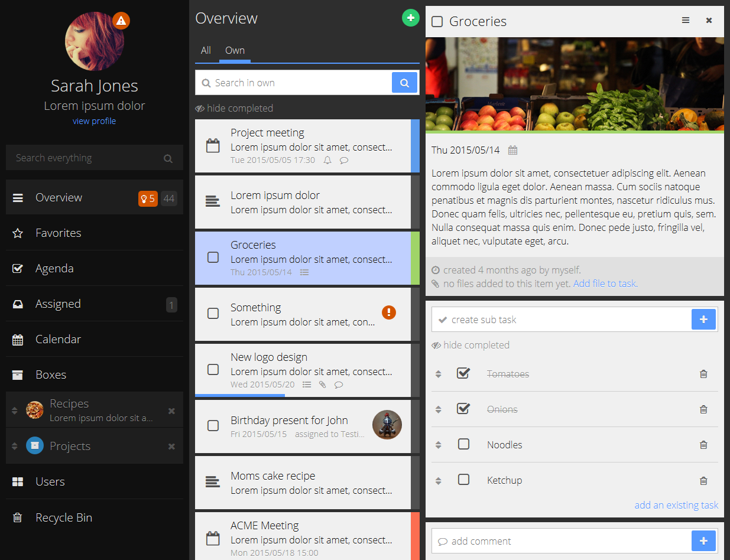
Task: Delete the Ketchup sub task
Action: (x=703, y=480)
